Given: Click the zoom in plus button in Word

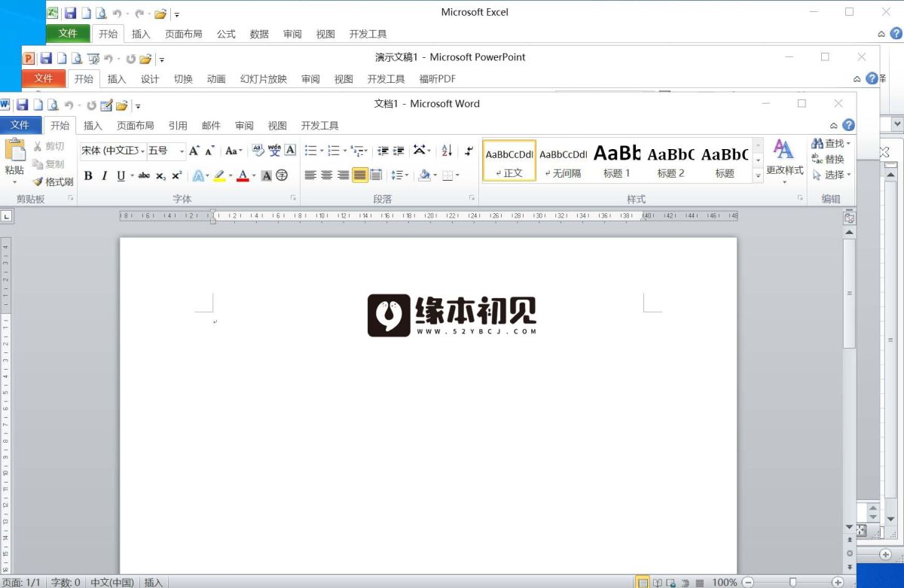Looking at the screenshot, I should 838,583.
